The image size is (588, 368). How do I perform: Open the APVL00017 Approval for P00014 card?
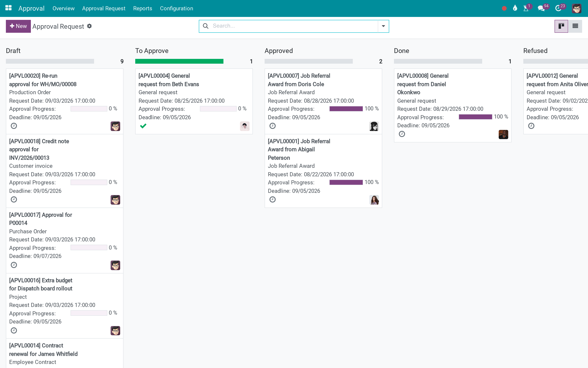65,240
